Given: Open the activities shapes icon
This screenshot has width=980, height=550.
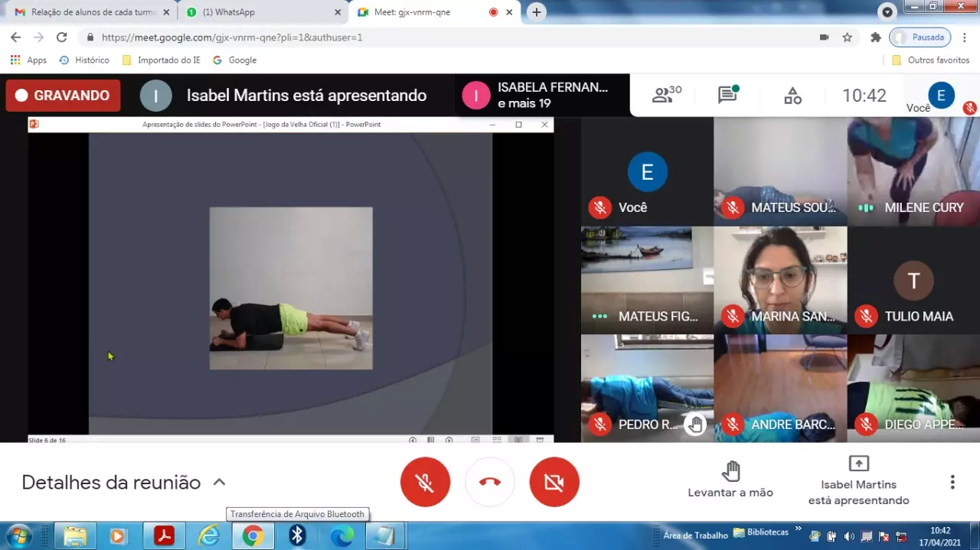Looking at the screenshot, I should [x=792, y=96].
